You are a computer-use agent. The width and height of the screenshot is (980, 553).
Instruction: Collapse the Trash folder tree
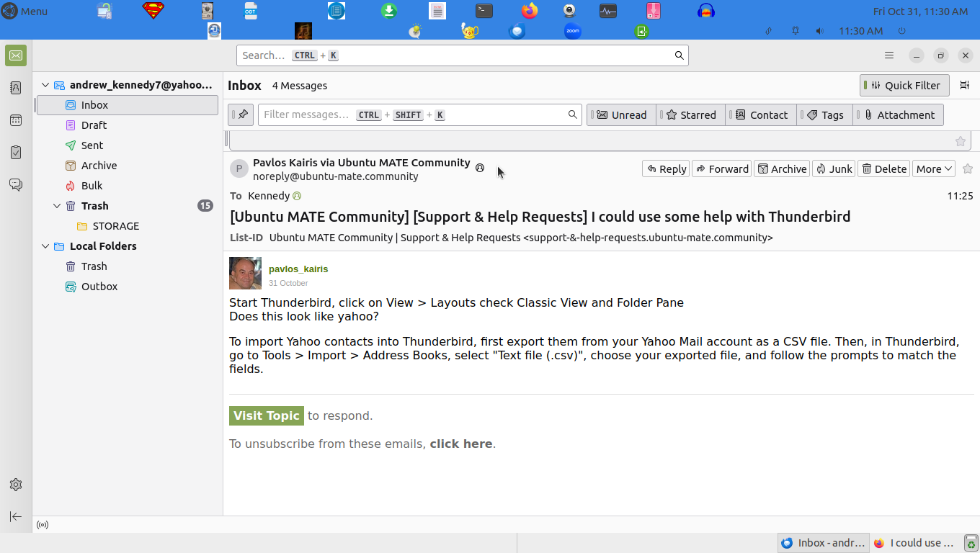(x=57, y=206)
